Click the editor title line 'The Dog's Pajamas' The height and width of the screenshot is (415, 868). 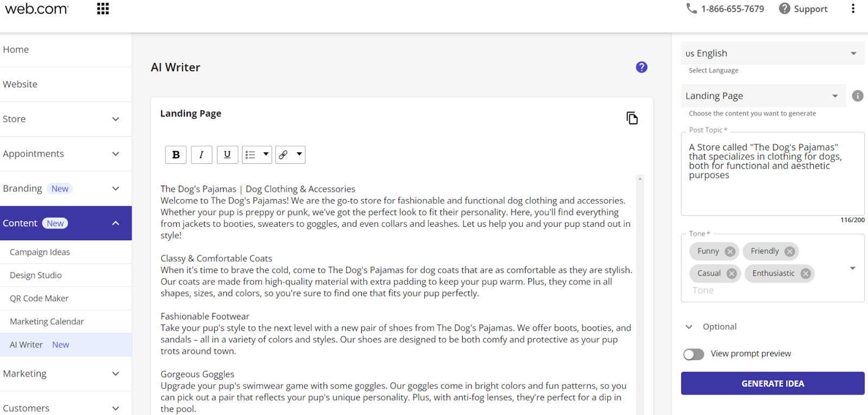[x=258, y=189]
